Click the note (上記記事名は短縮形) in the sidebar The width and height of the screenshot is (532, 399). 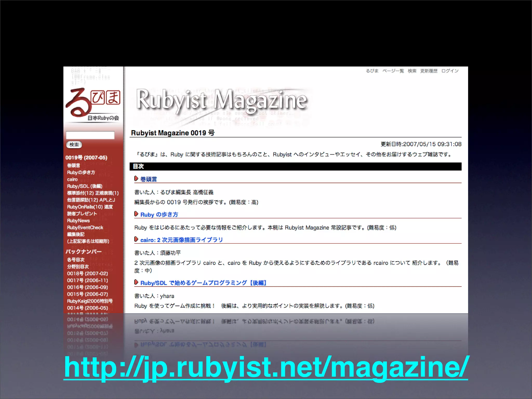(88, 241)
